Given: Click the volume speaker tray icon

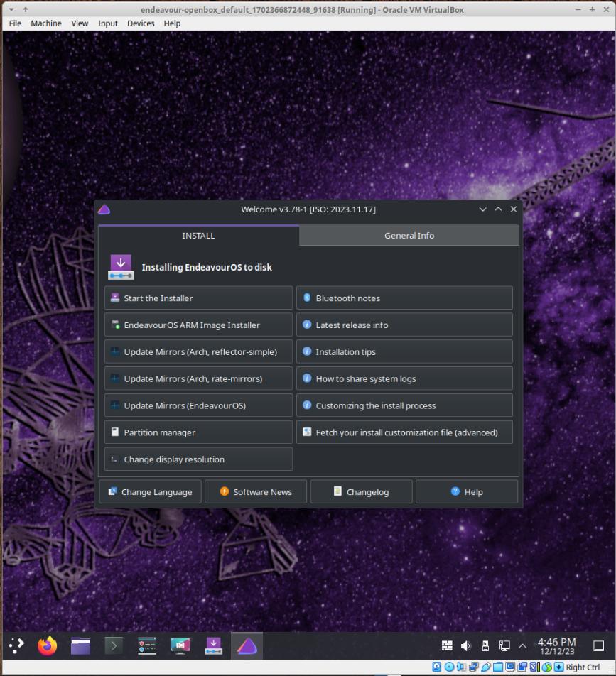Looking at the screenshot, I should pyautogui.click(x=466, y=645).
